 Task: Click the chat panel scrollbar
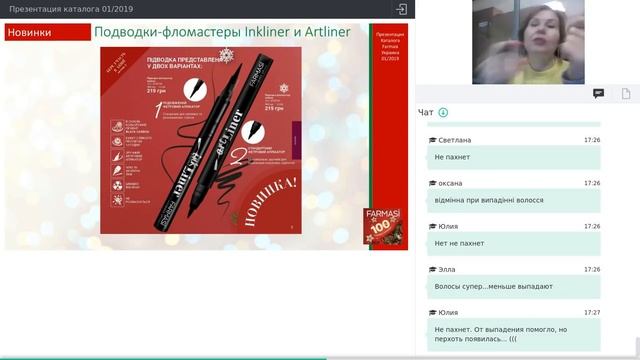pyautogui.click(x=638, y=347)
